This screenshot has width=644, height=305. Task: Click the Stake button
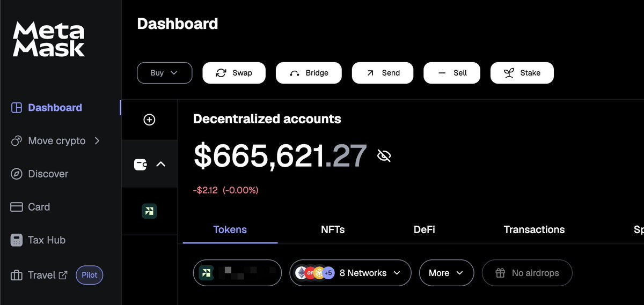click(x=522, y=73)
